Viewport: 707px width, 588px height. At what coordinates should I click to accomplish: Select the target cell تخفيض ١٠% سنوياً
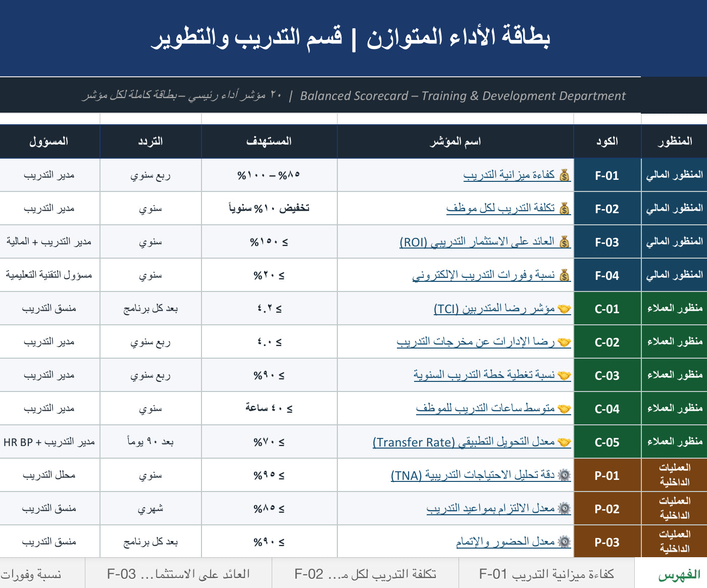point(269,209)
